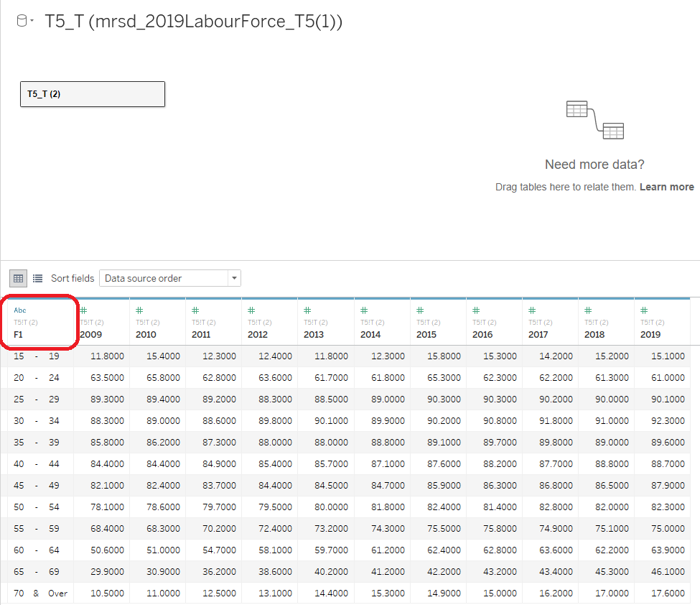700x605 pixels.
Task: Click the related tables diagram icon
Action: coord(594,120)
